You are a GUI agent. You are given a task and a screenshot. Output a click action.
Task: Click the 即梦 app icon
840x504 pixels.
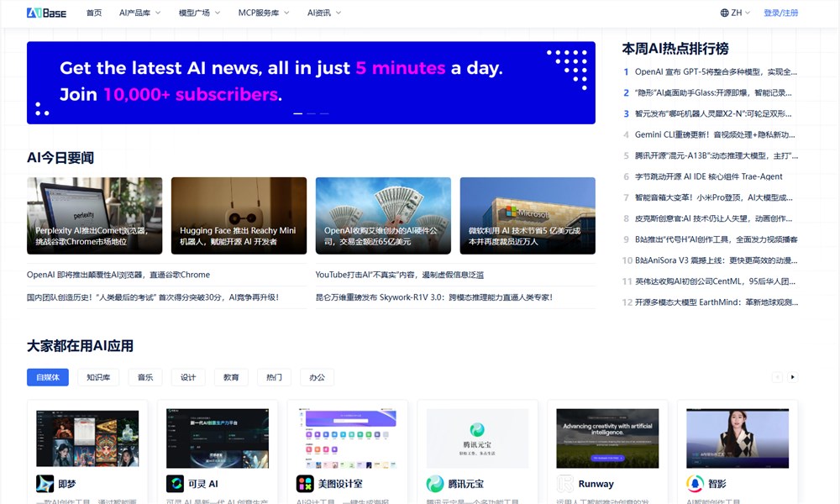(45, 483)
